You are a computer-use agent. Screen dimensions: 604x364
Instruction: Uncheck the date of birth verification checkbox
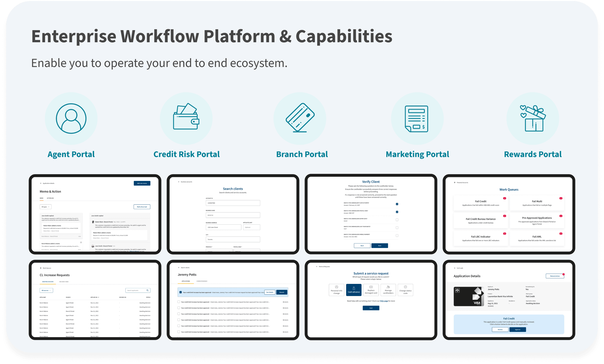pyautogui.click(x=397, y=204)
